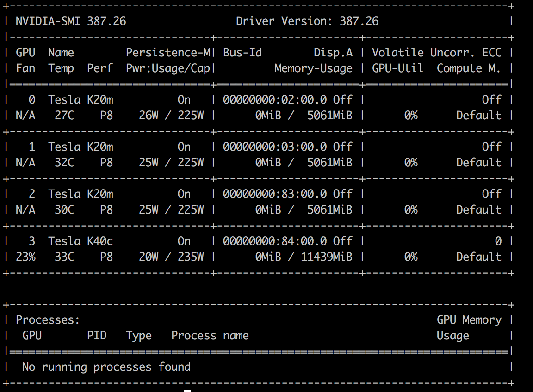
Task: Click bus id 00000000:02:00.0
Action: point(275,100)
